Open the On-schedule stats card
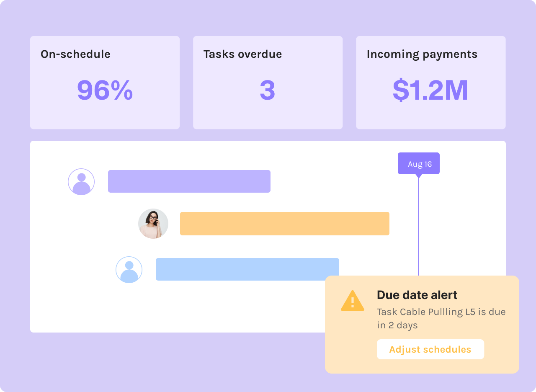536x392 pixels. coord(105,83)
